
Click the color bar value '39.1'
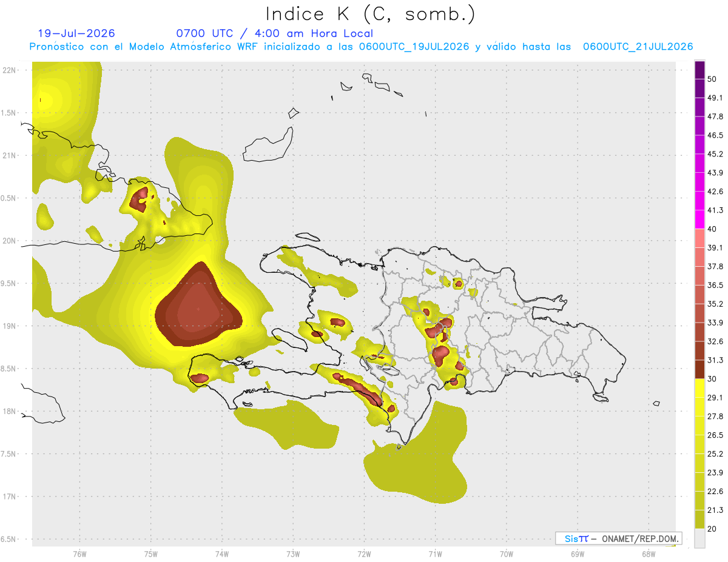pyautogui.click(x=715, y=247)
